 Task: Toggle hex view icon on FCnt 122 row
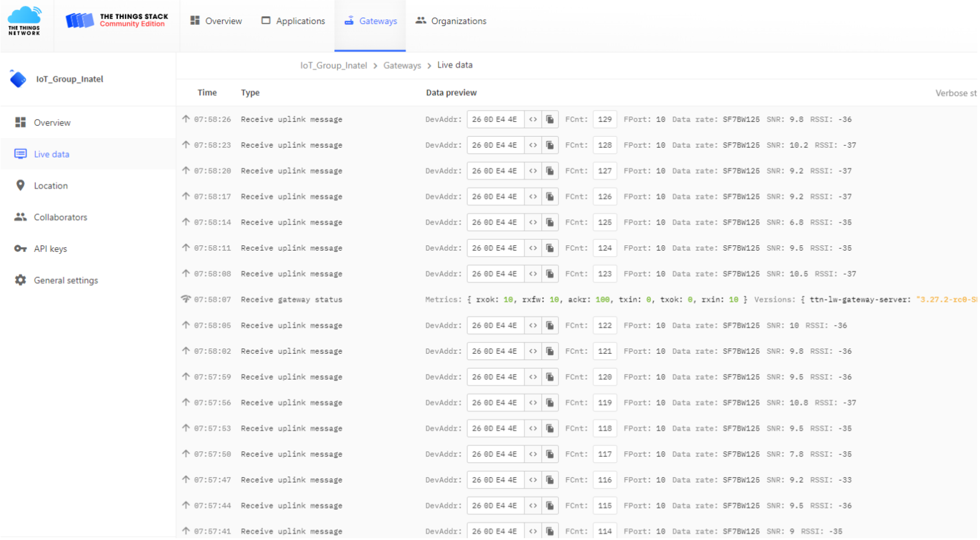point(533,326)
